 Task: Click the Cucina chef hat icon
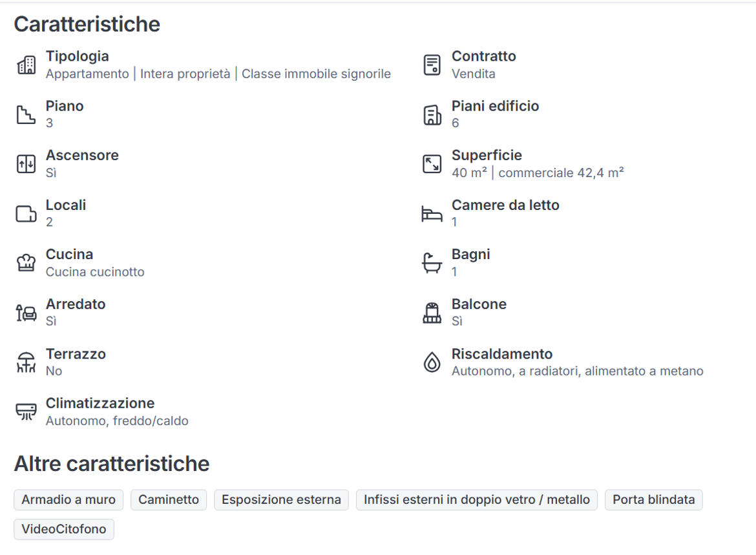click(x=26, y=263)
